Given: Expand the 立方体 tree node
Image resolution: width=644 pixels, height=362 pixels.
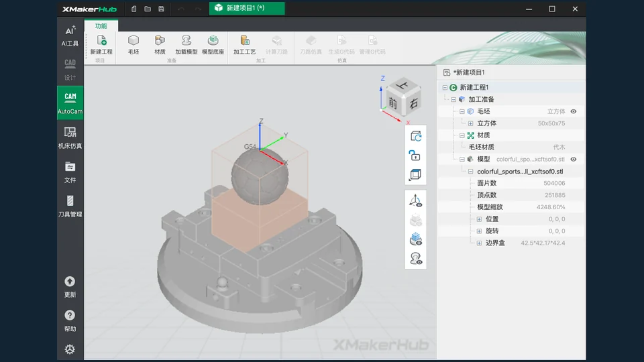Looking at the screenshot, I should point(471,123).
